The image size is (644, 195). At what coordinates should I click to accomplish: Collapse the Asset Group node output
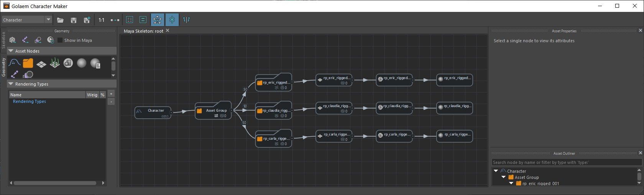232,111
